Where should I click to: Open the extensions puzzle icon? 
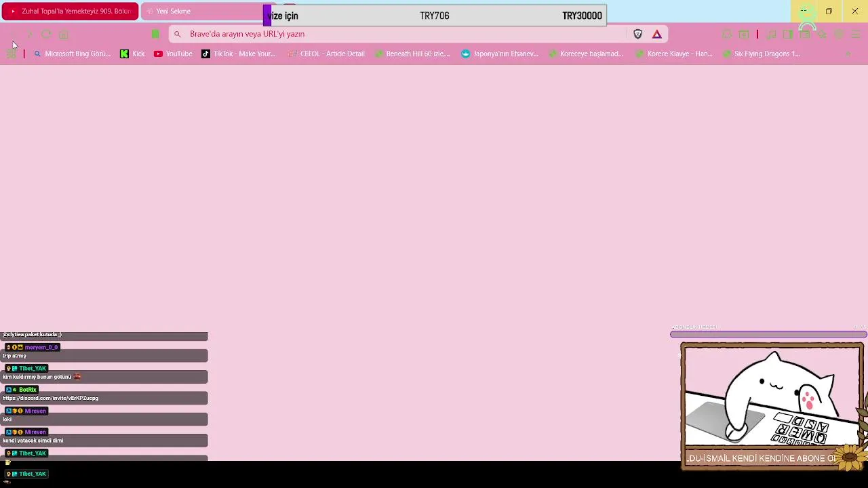(727, 34)
